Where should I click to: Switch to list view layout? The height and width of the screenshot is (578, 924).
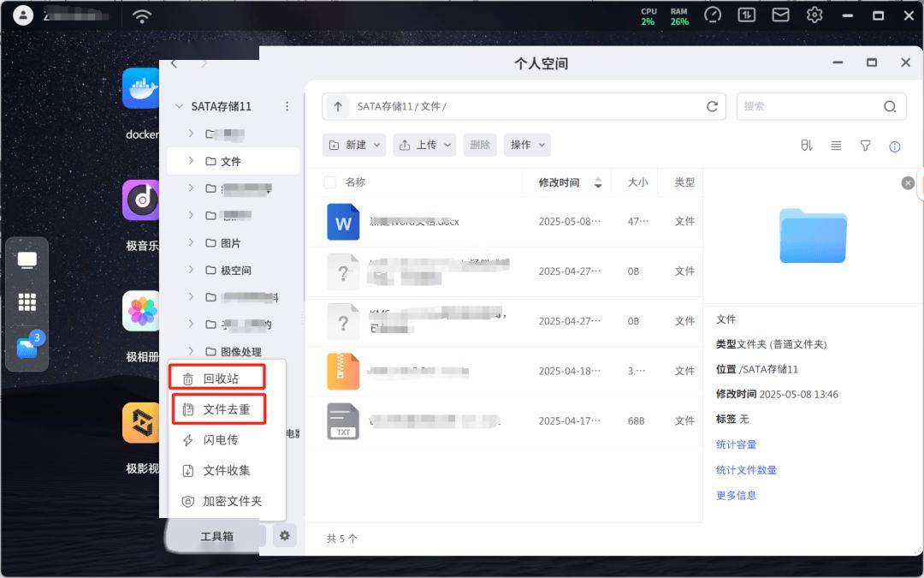(x=836, y=145)
